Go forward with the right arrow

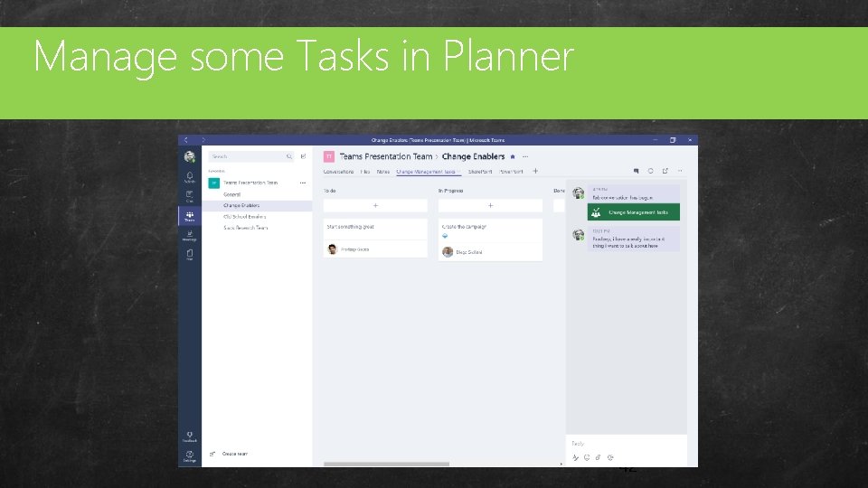(x=203, y=140)
